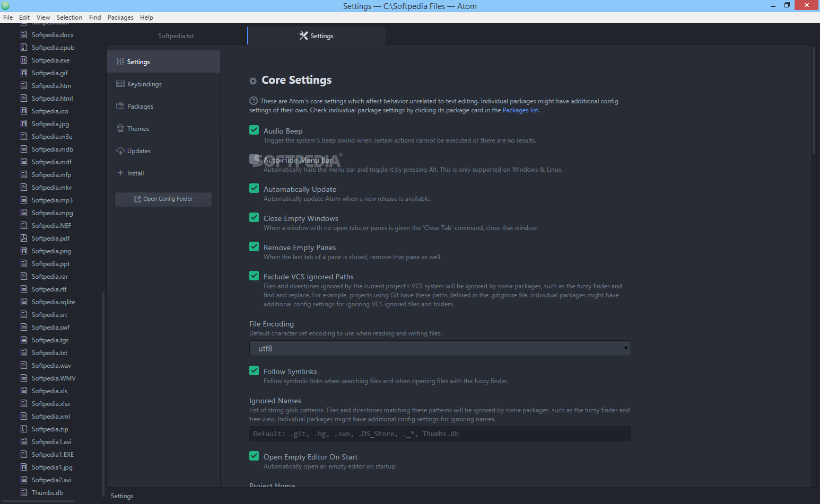
Task: Click the sliders icon beside Settings in sidebar
Action: [x=120, y=61]
